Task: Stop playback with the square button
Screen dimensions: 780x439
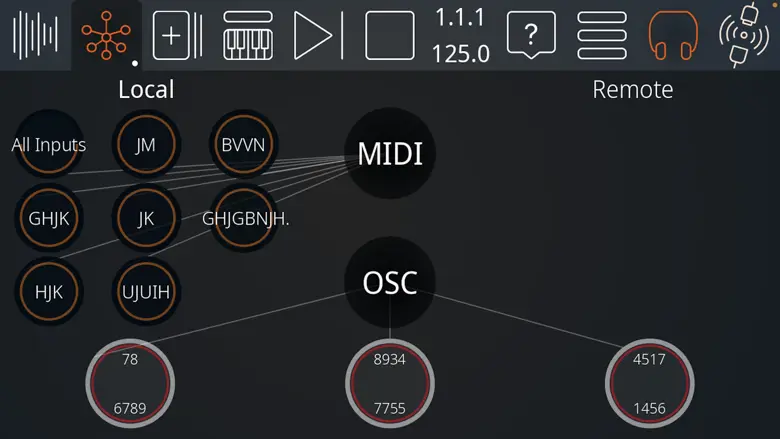Action: coord(390,35)
